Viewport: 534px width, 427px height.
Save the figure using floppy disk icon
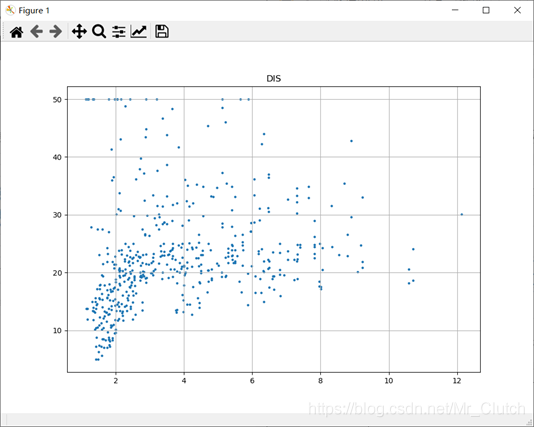(162, 31)
